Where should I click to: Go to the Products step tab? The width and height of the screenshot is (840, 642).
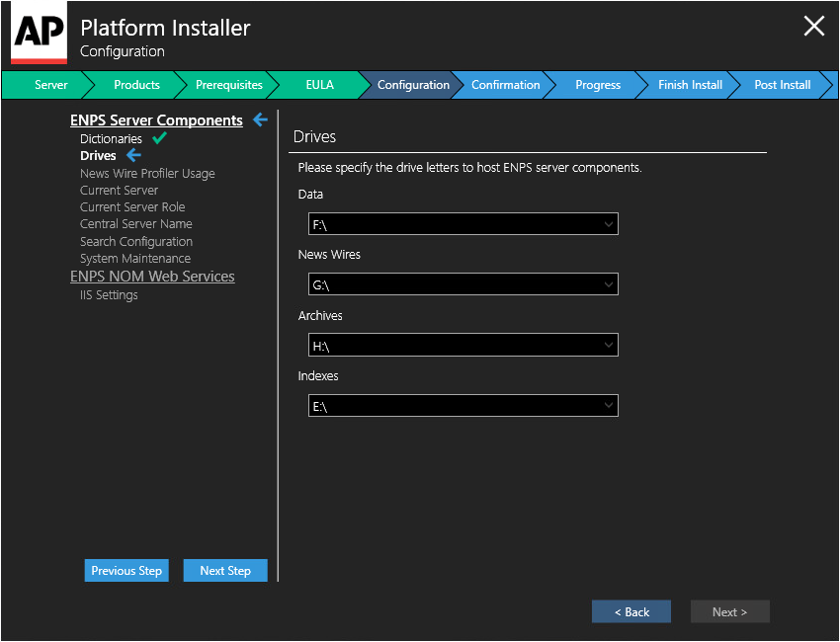tap(136, 85)
